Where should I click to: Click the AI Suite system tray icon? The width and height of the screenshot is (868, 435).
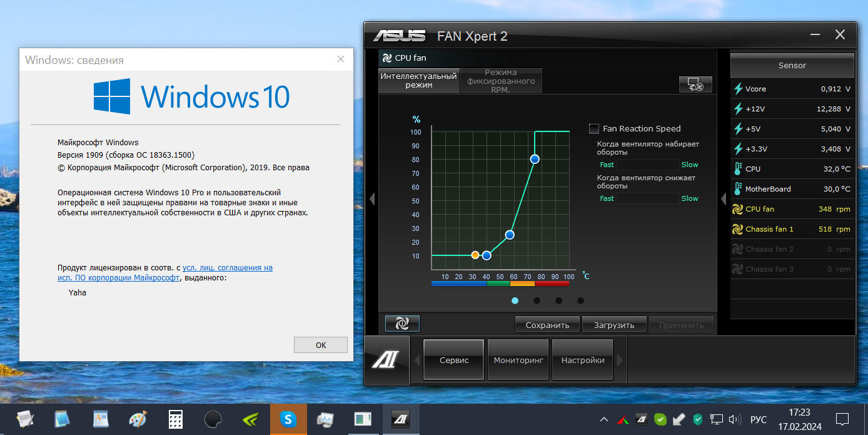coord(641,419)
